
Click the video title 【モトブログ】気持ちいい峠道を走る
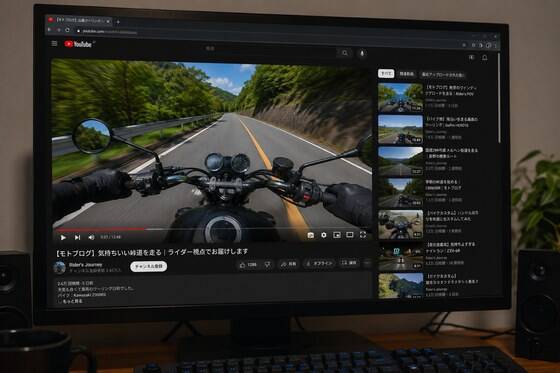tap(151, 253)
